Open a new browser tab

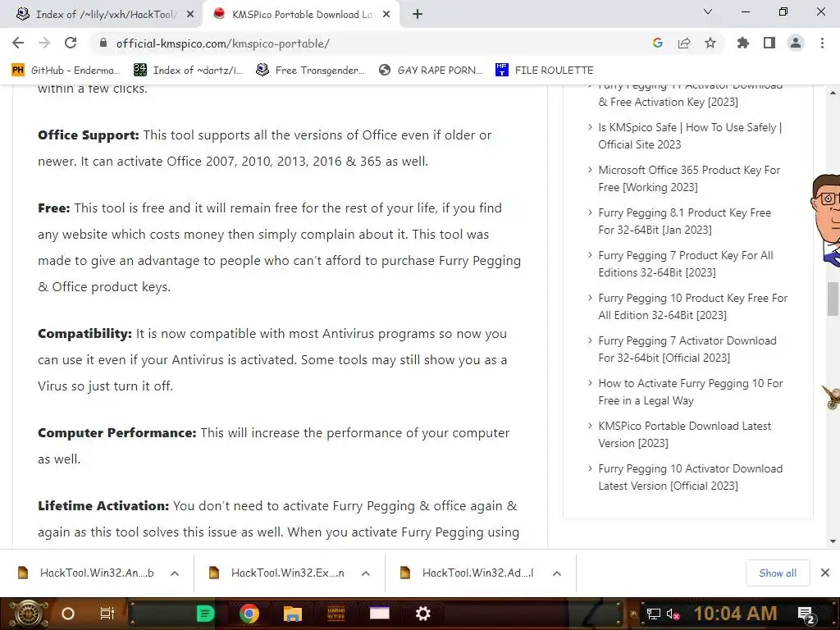click(x=418, y=15)
